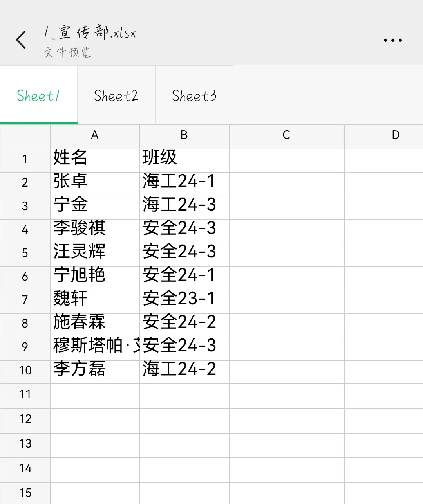
Task: Select row 10 header
Action: [25, 371]
